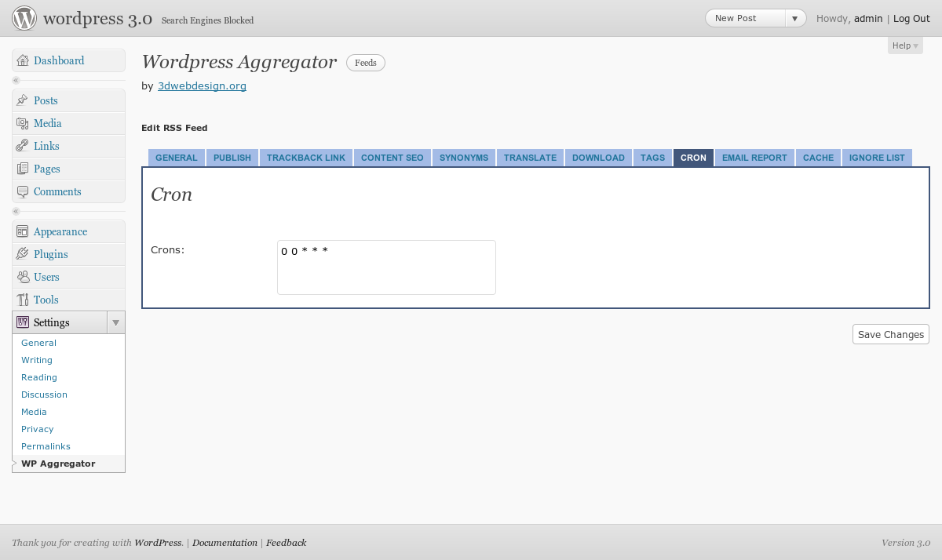
Task: Open Discussion settings
Action: (x=44, y=395)
